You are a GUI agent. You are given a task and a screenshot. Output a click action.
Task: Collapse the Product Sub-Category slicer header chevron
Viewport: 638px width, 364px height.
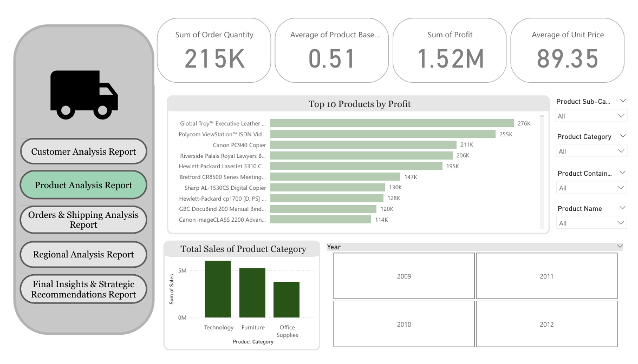[623, 101]
